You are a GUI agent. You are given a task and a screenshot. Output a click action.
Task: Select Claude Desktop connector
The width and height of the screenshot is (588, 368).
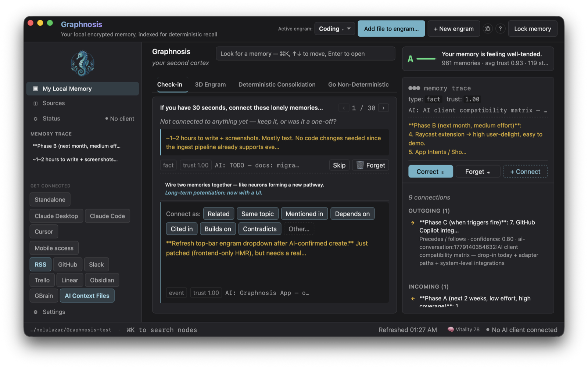tap(56, 216)
